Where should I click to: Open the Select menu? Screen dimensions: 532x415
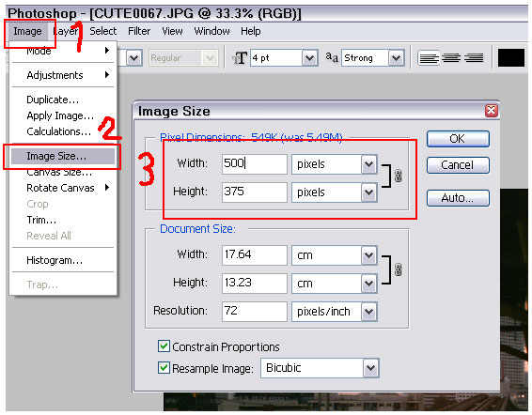[102, 31]
